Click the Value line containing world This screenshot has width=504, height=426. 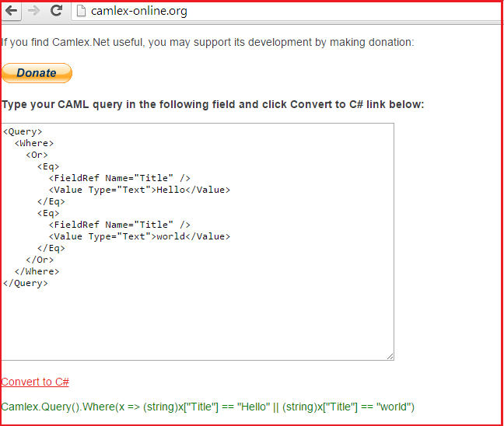point(139,236)
